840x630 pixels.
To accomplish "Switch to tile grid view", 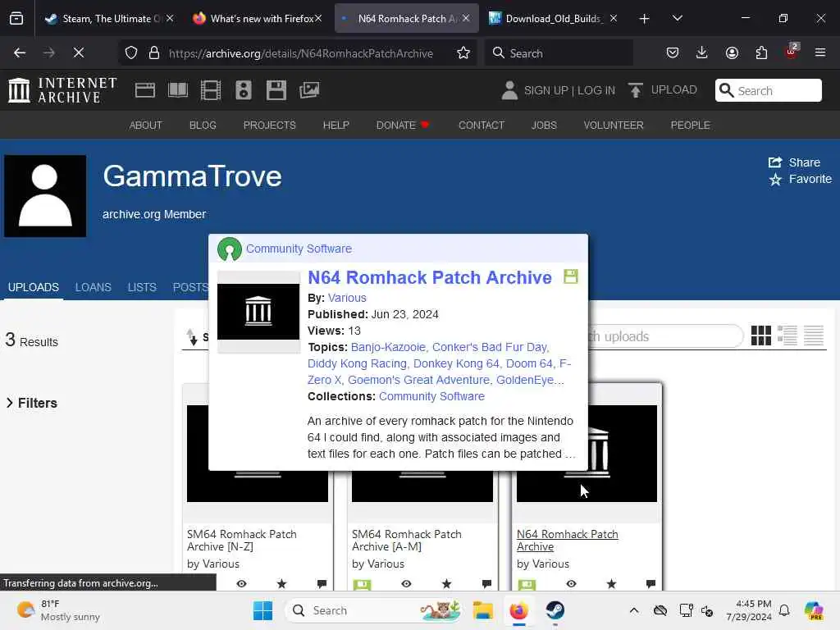I will click(760, 336).
